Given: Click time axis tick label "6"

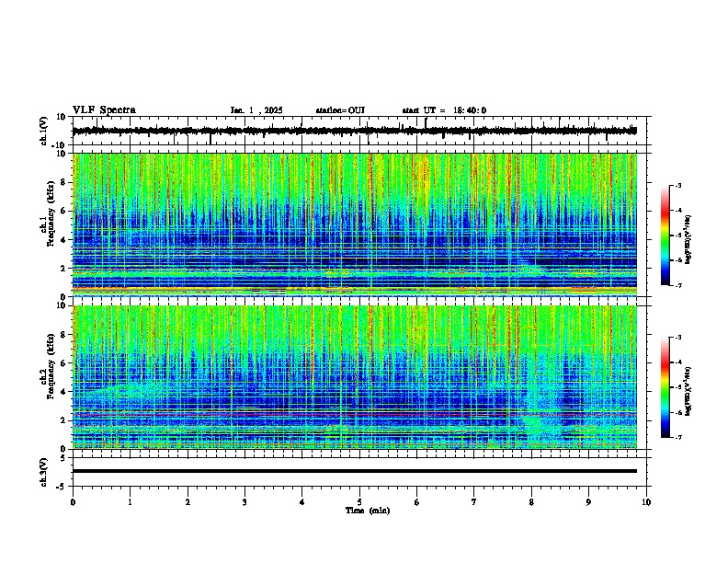Looking at the screenshot, I should [417, 502].
